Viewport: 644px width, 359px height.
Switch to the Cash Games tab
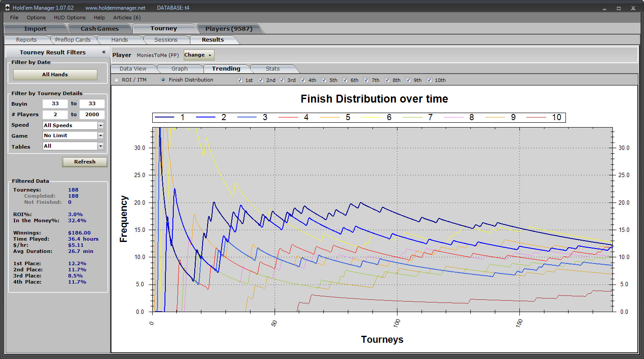100,29
